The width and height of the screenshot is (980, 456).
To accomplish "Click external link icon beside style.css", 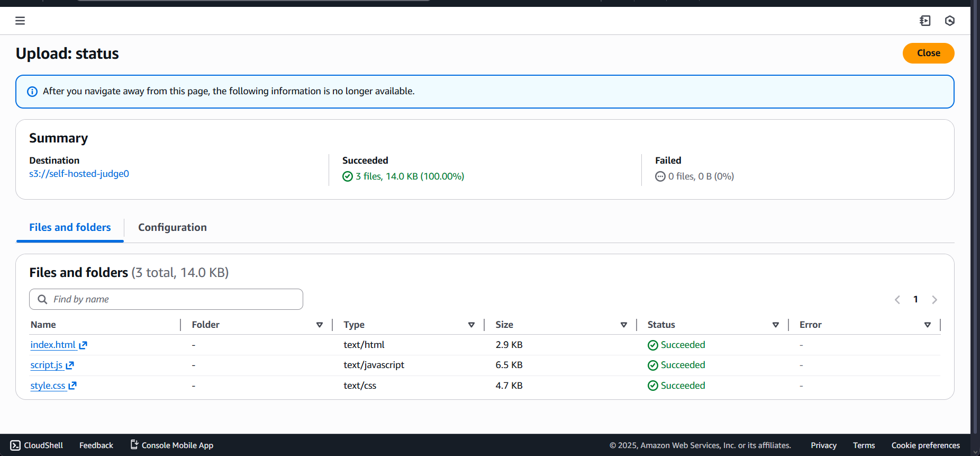I will point(72,386).
